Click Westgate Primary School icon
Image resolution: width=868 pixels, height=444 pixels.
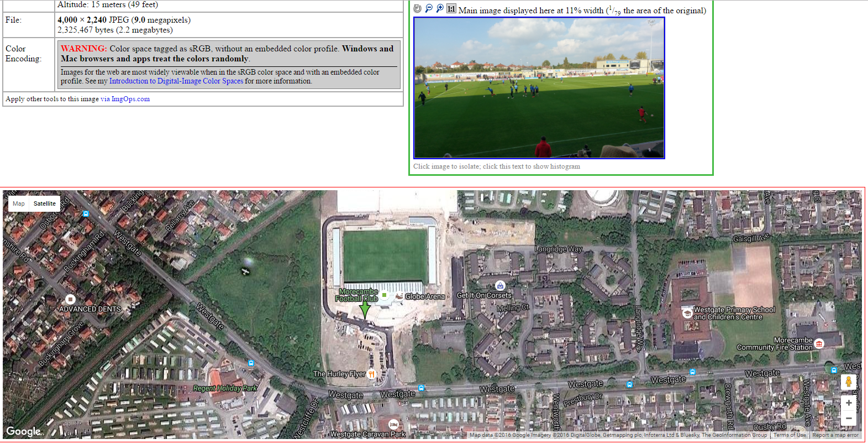687,314
